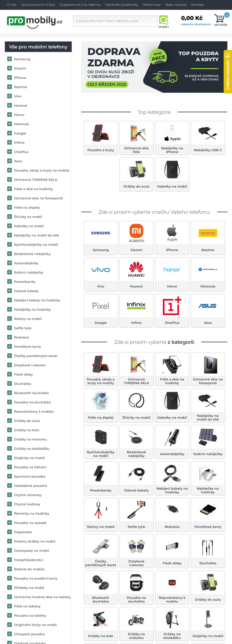
Task: Open the Flash disky grid tile
Action: [172, 551]
